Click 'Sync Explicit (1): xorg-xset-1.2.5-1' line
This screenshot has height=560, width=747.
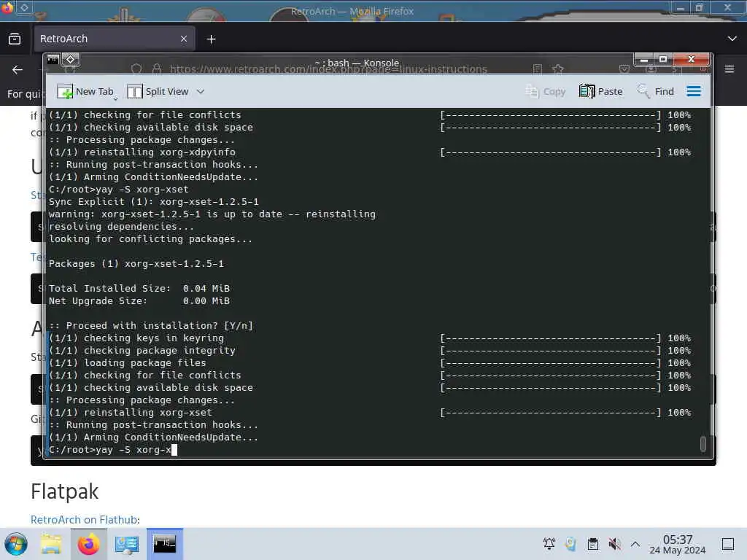click(x=153, y=202)
